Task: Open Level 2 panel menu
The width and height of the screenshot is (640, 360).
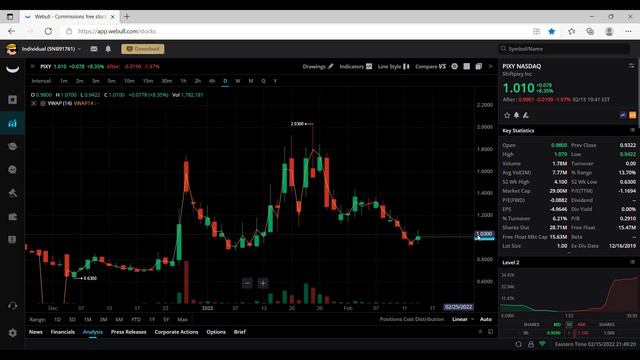Action: click(x=632, y=262)
